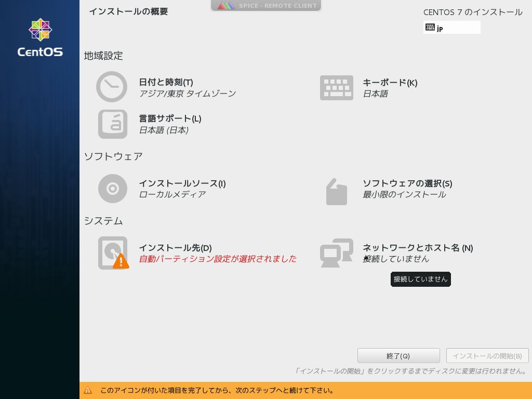Open the インストール先 disk destination icon

(112, 253)
